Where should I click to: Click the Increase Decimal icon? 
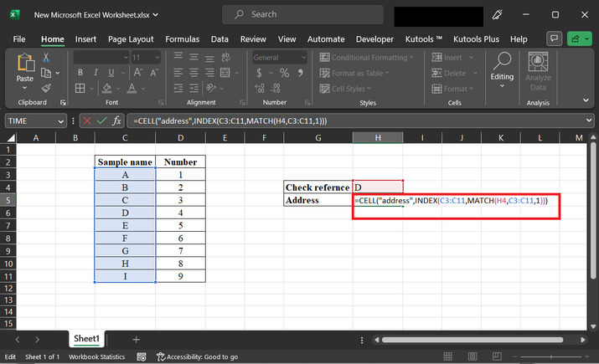pyautogui.click(x=260, y=89)
